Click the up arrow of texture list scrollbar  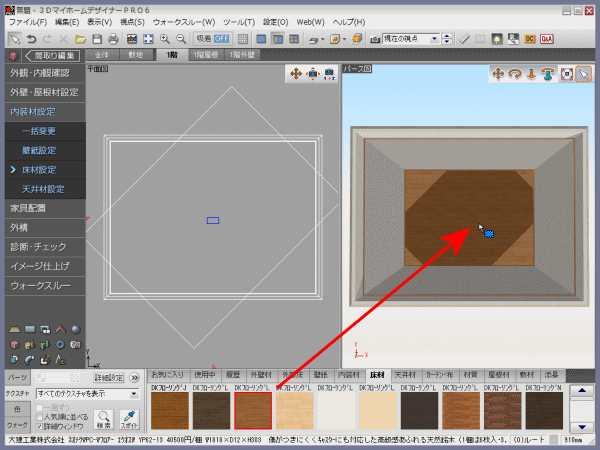pos(582,391)
